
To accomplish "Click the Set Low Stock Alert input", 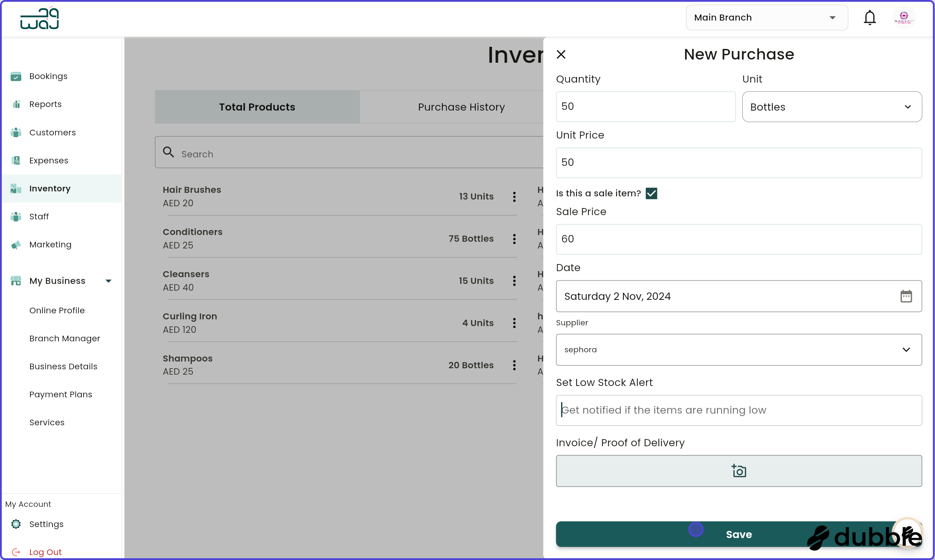I will pyautogui.click(x=738, y=410).
